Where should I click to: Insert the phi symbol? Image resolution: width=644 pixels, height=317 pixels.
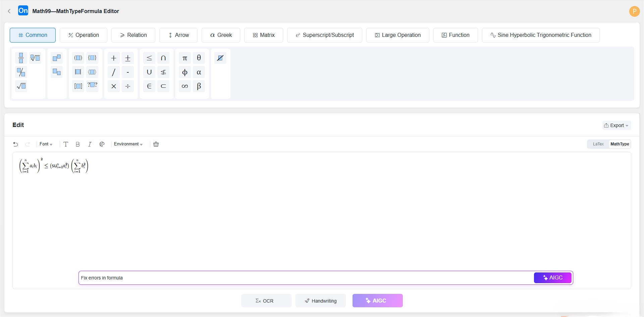185,72
